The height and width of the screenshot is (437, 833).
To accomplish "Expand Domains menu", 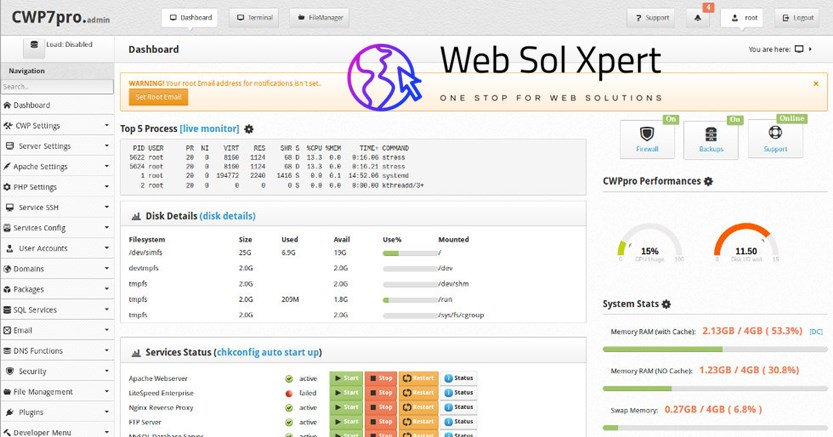I will 57,269.
